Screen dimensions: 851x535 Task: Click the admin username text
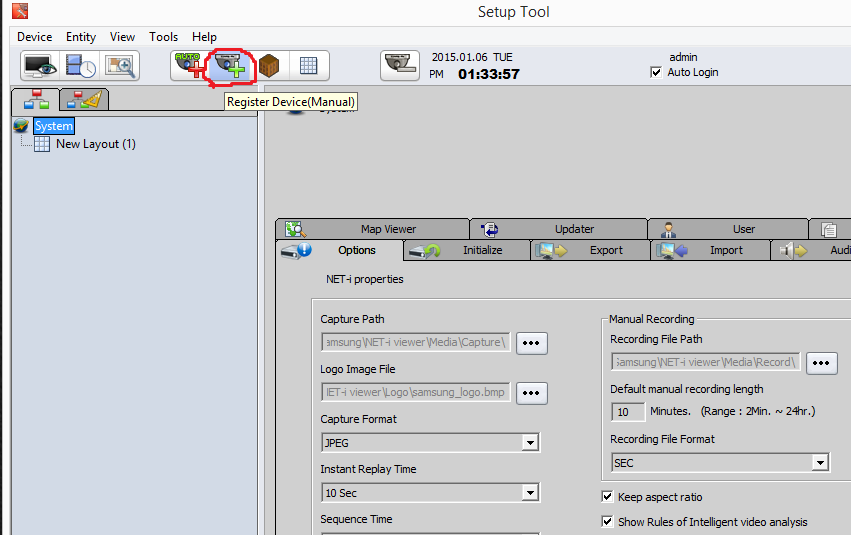683,57
